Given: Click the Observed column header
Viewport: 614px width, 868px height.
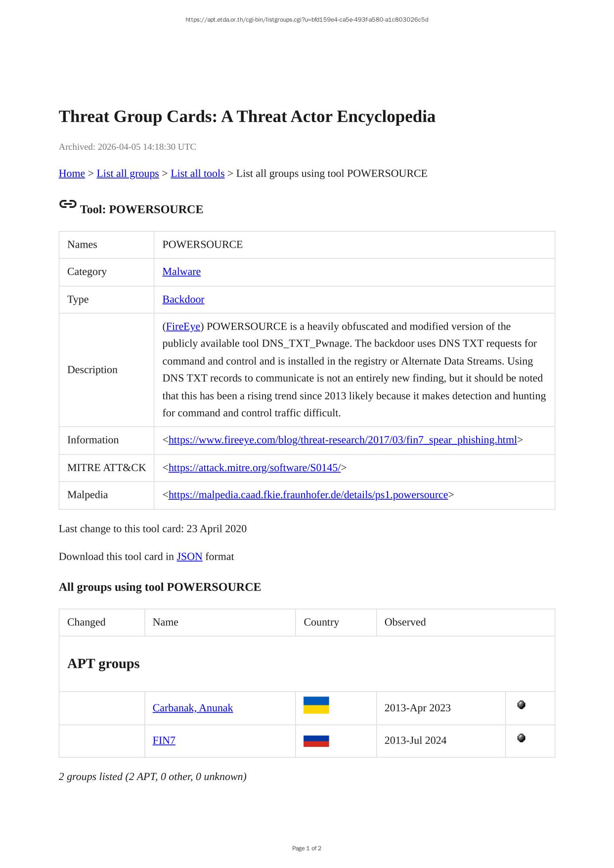Looking at the screenshot, I should [405, 622].
